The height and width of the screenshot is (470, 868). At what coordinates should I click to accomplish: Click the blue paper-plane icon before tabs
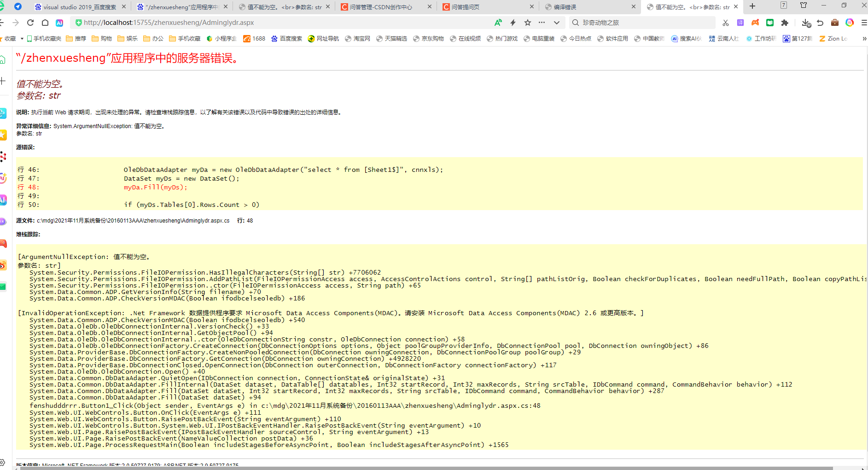18,6
